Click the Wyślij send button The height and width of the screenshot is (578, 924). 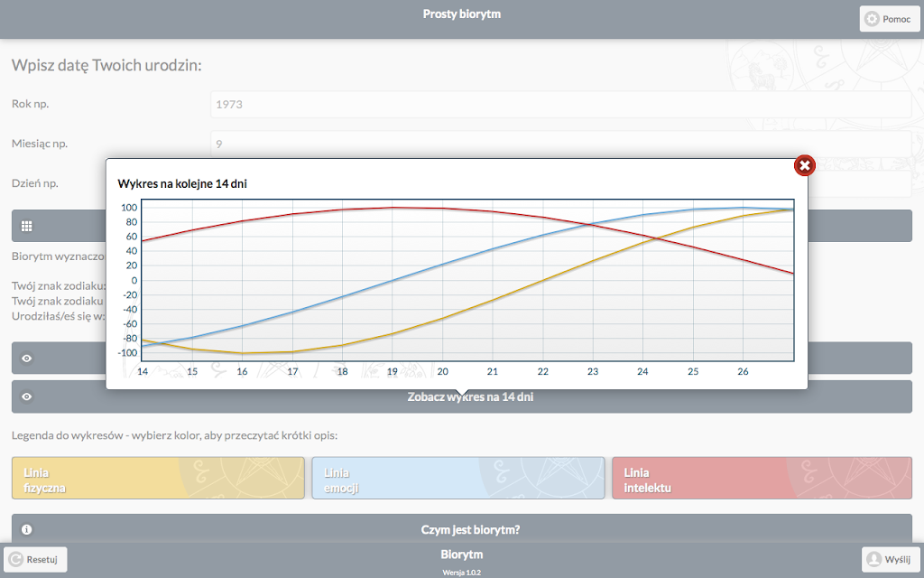[891, 559]
